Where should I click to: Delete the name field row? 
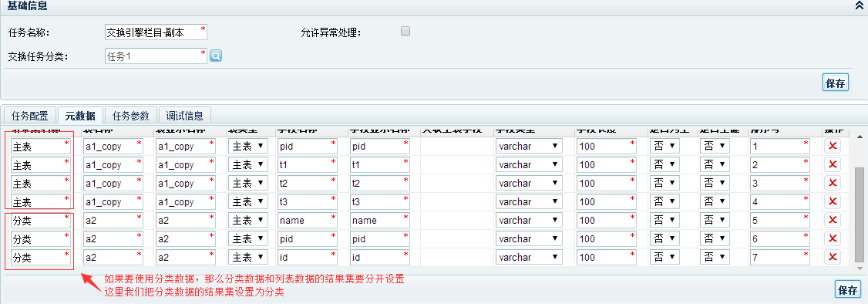[x=832, y=221]
